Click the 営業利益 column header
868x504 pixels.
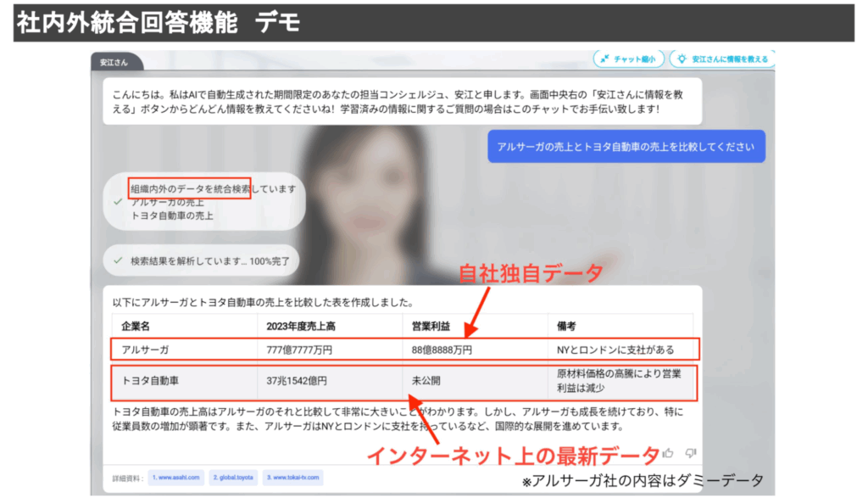pyautogui.click(x=430, y=326)
